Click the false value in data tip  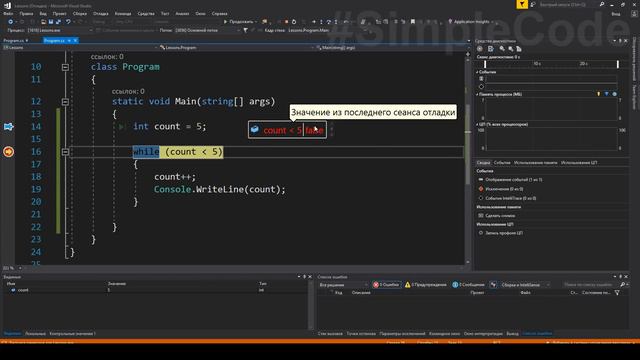click(x=314, y=130)
